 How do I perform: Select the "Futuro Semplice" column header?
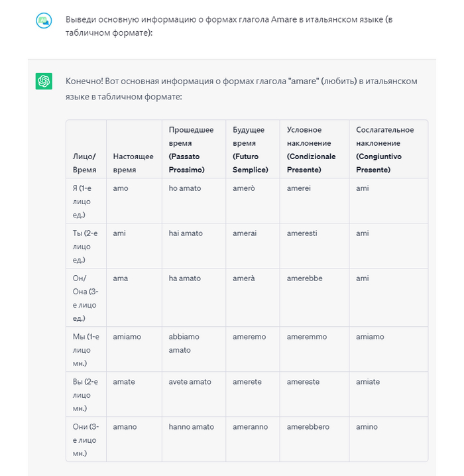250,150
